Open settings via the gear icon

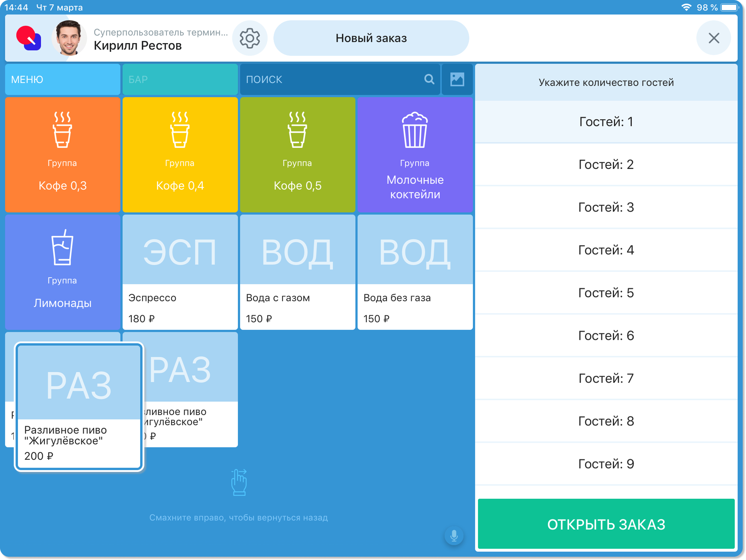[250, 38]
